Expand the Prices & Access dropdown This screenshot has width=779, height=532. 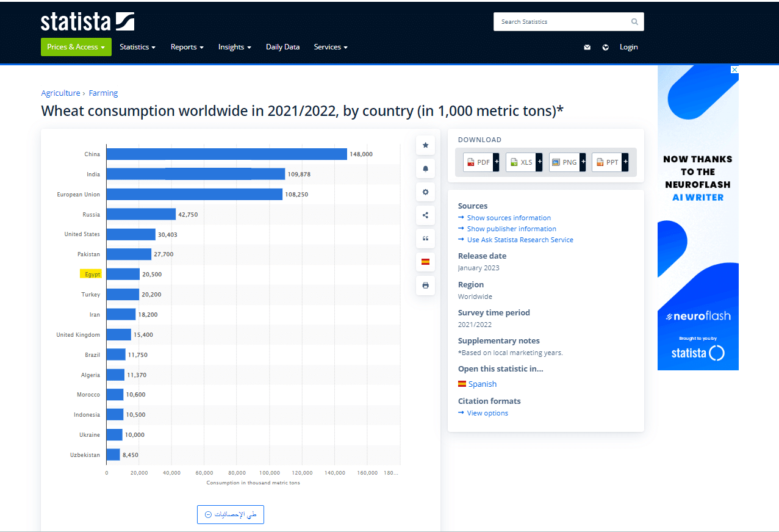(x=76, y=47)
